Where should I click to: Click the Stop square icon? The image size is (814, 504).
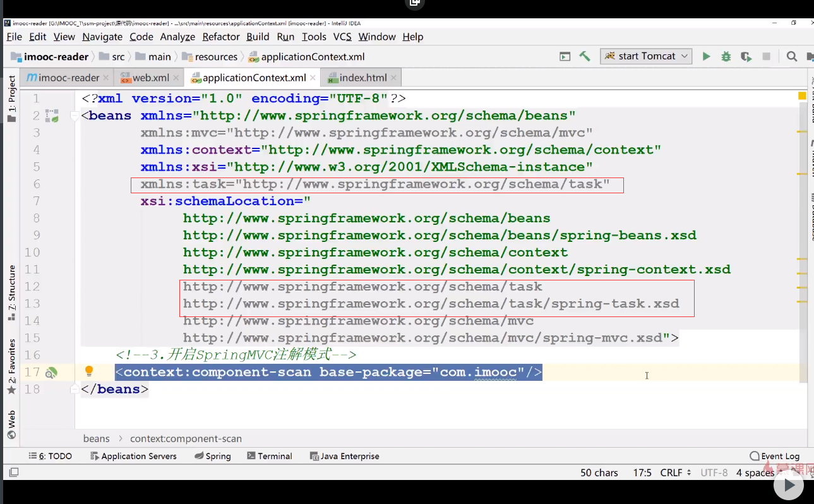tap(767, 56)
